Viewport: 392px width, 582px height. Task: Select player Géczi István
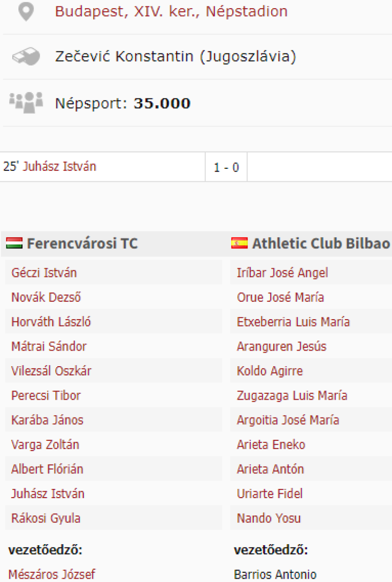(x=44, y=273)
